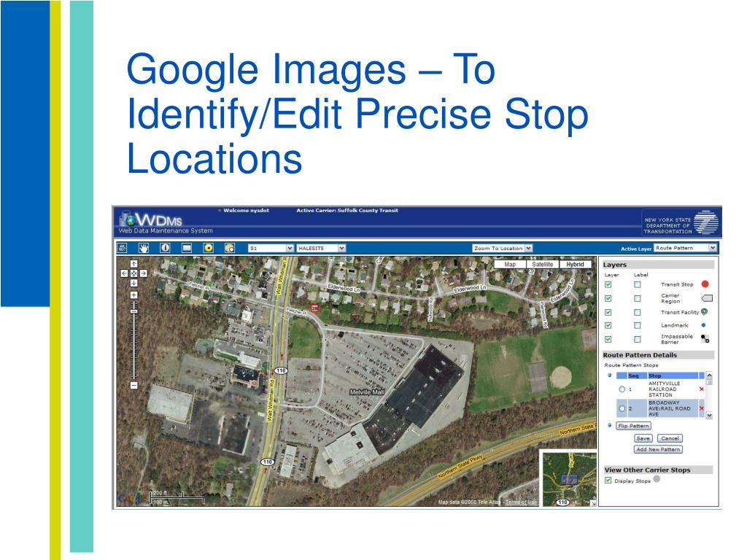Open Zoom To Location dropdown
This screenshot has height=560, width=747.
pos(502,248)
